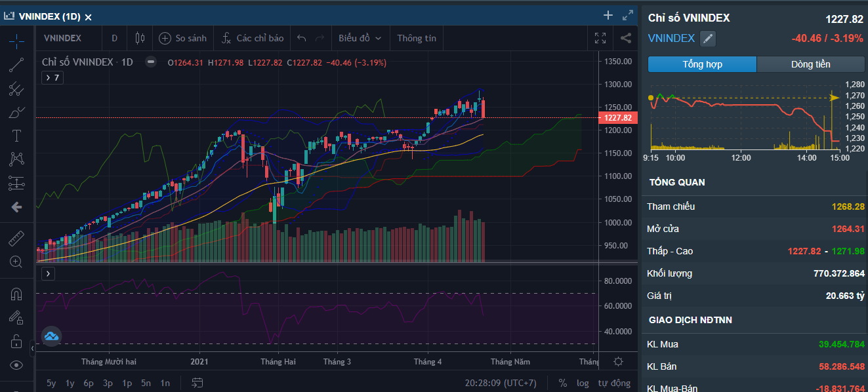Image resolution: width=868 pixels, height=392 pixels.
Task: Toggle magnet mode on the drawing toolbar
Action: [16, 294]
